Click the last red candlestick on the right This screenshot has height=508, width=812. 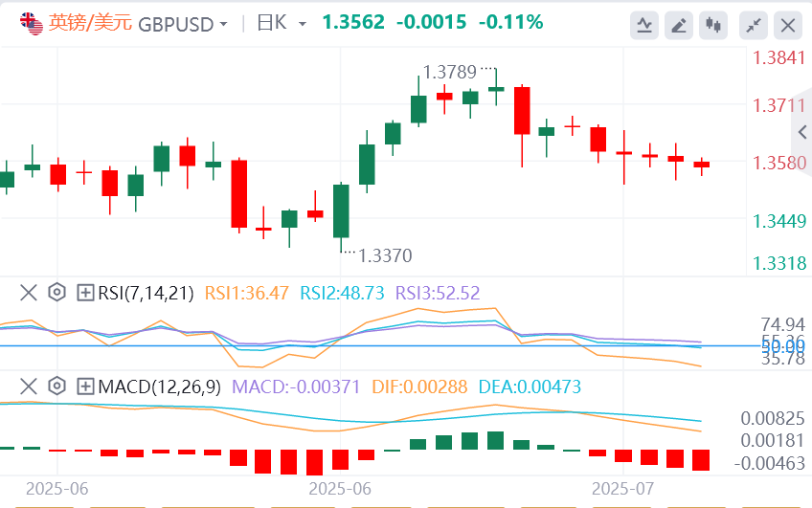702,165
